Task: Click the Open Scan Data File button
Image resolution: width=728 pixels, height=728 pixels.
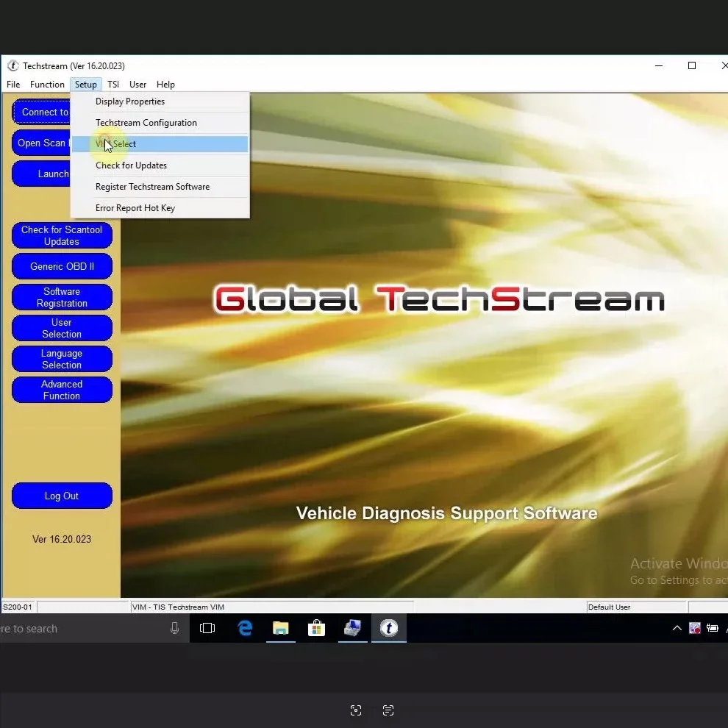Action: coord(41,143)
